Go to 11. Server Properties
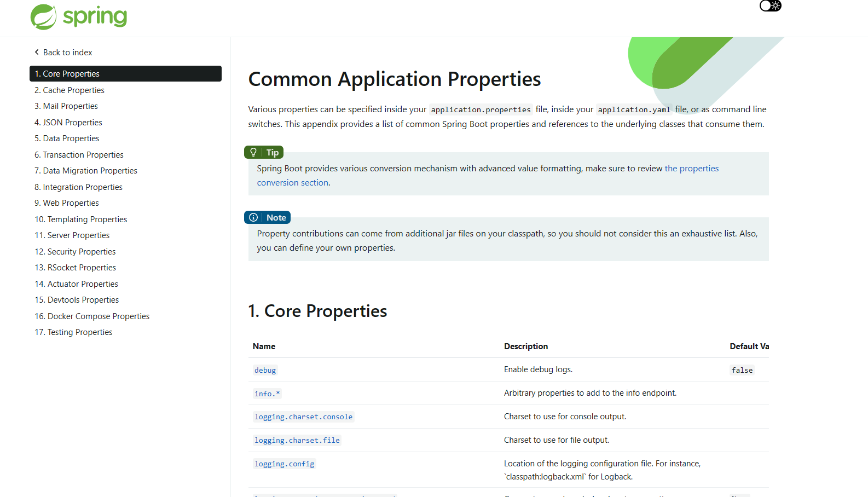The image size is (868, 497). [x=72, y=235]
